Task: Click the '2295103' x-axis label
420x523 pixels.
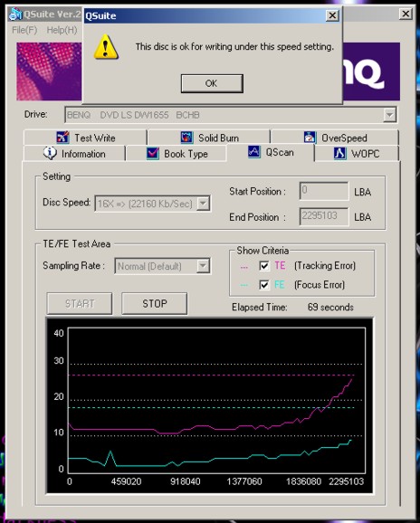Action: [346, 481]
